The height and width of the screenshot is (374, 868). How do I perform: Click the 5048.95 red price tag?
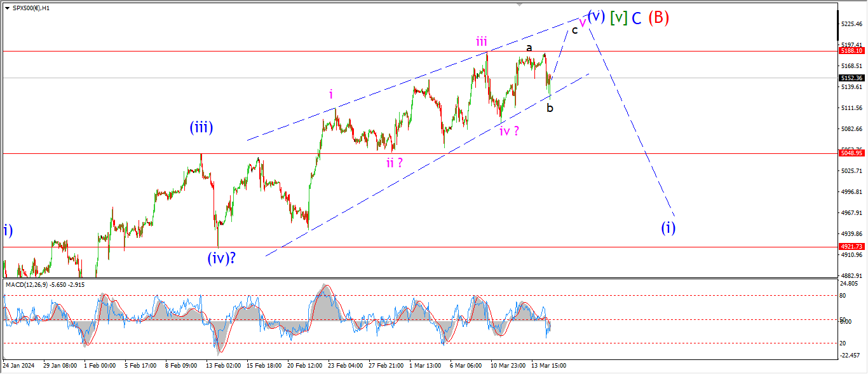(x=851, y=153)
